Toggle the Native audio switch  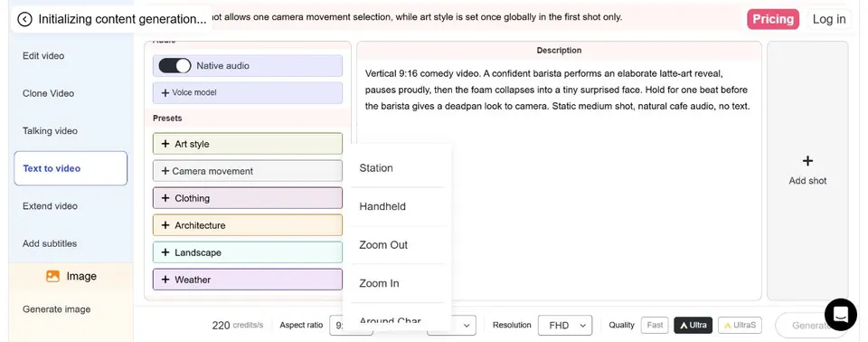pyautogui.click(x=175, y=65)
